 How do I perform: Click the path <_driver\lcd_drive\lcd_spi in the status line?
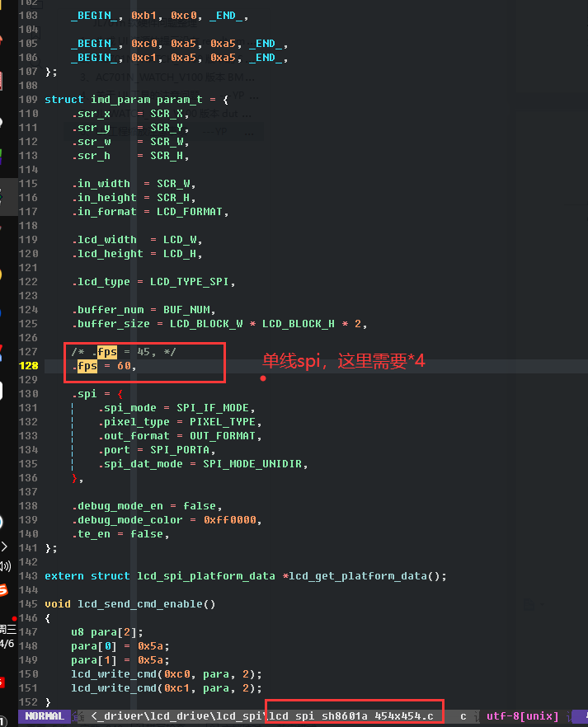(x=176, y=715)
